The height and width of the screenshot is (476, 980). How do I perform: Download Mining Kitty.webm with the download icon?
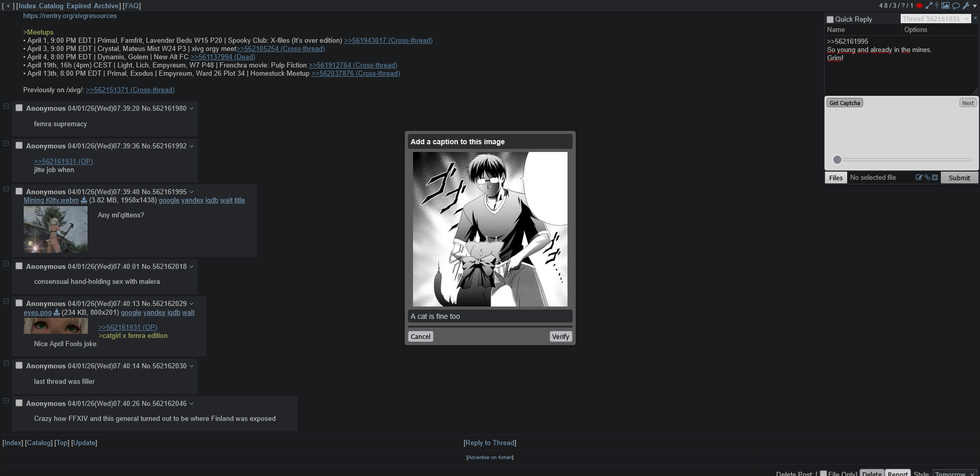(84, 200)
